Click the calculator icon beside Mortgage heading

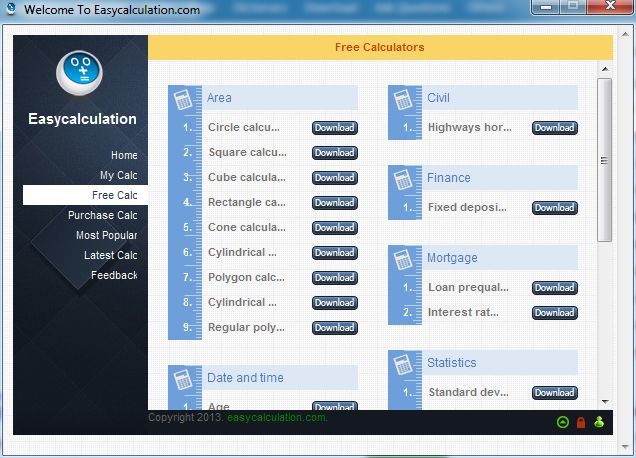coord(403,260)
